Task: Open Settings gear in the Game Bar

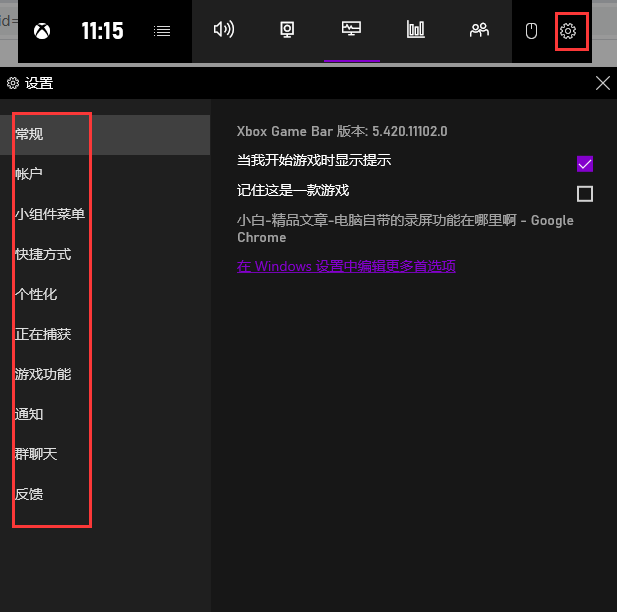Action: coord(568,31)
